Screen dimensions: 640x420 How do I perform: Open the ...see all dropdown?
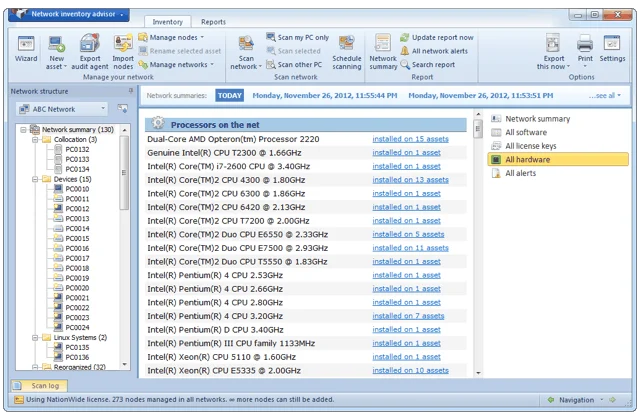[x=604, y=96]
